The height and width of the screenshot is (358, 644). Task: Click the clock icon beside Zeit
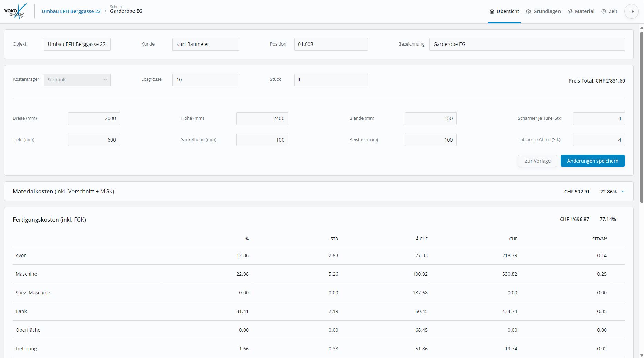pos(603,11)
